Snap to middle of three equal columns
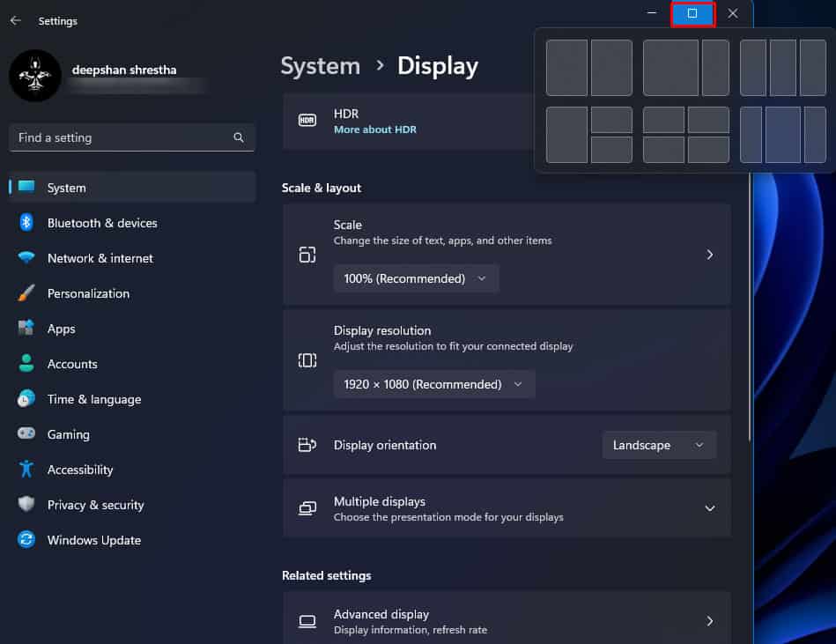 [782, 68]
